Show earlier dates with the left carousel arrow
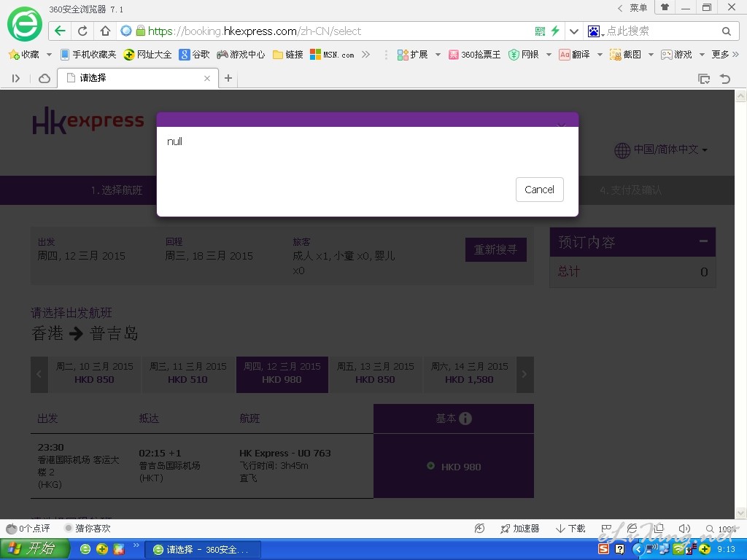This screenshot has height=560, width=747. coord(39,374)
